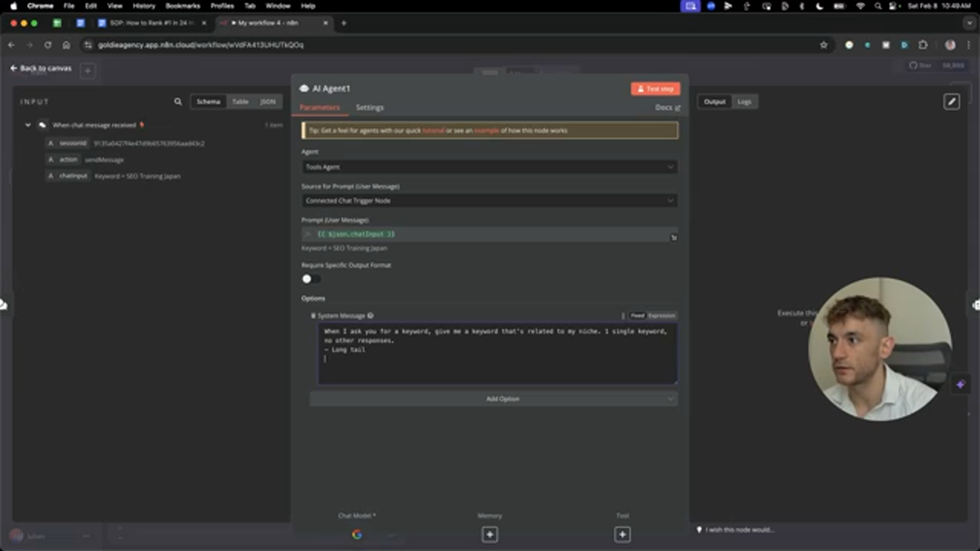This screenshot has height=551, width=980.
Task: Open the View menu
Action: tap(115, 5)
